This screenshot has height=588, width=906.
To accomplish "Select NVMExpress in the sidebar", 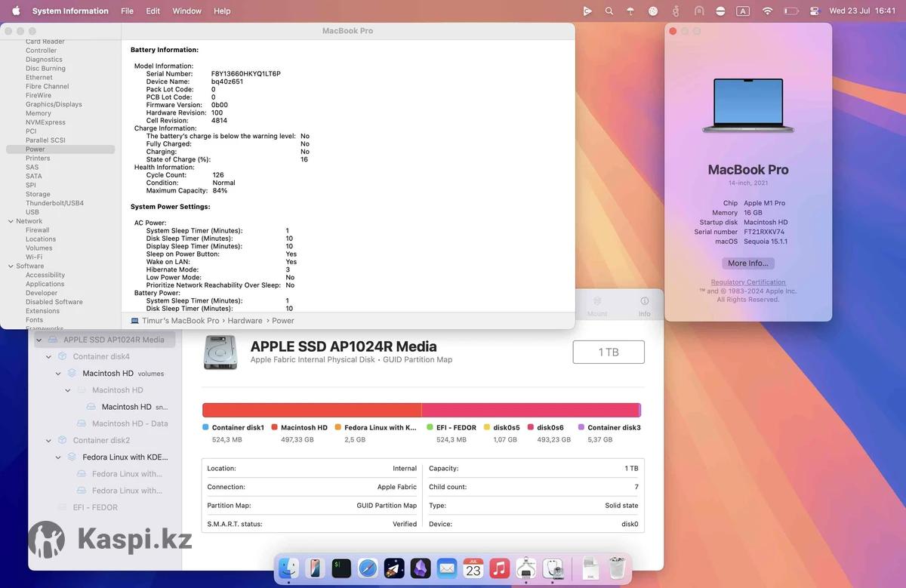I will (x=45, y=122).
